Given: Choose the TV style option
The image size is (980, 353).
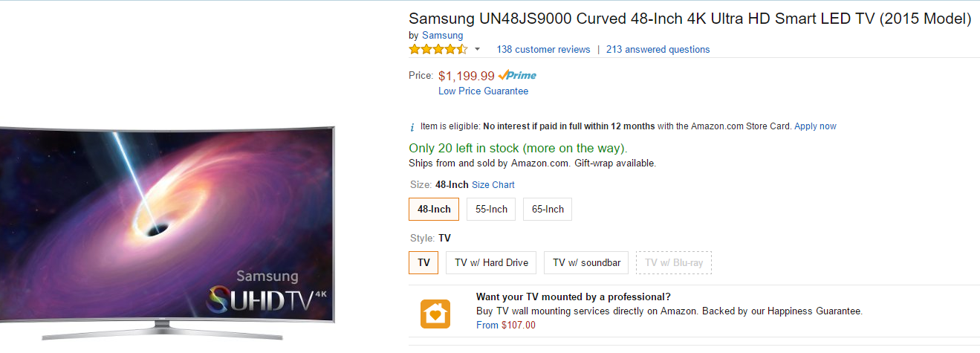Looking at the screenshot, I should [424, 263].
